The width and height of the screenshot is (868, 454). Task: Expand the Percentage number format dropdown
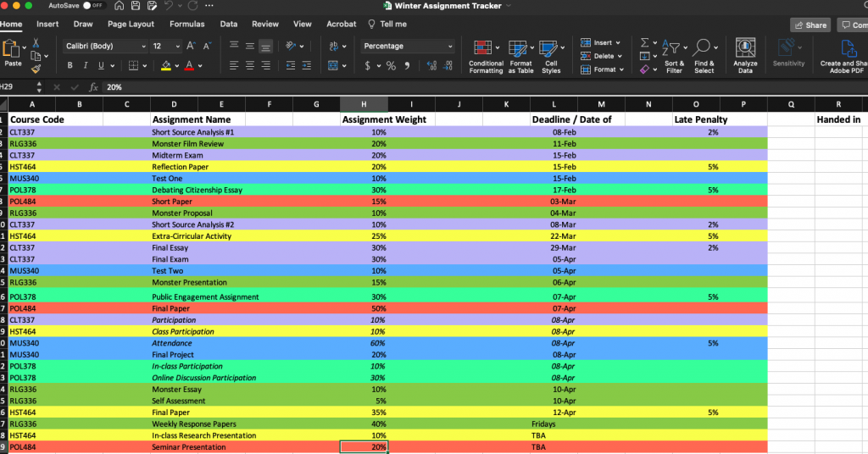pyautogui.click(x=449, y=46)
